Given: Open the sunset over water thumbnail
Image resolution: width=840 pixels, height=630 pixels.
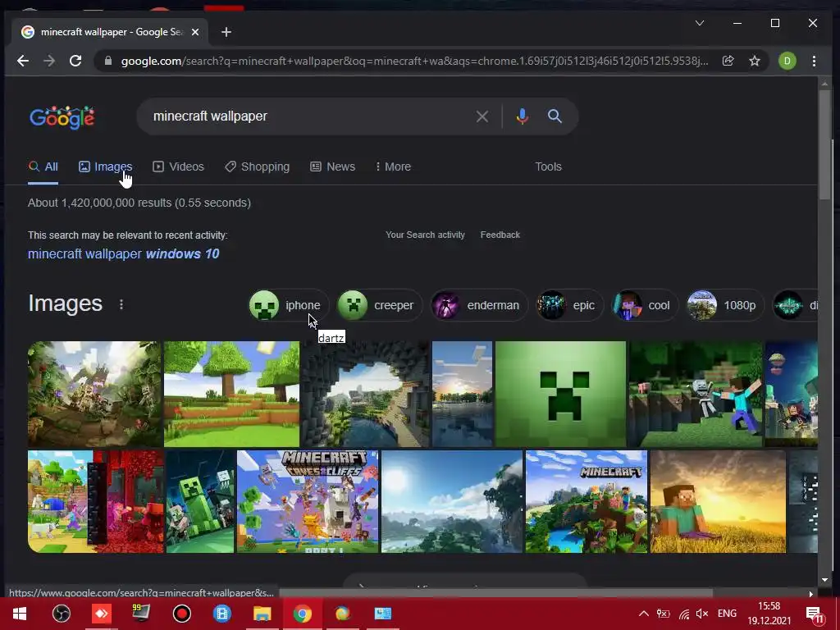Looking at the screenshot, I should pos(463,394).
